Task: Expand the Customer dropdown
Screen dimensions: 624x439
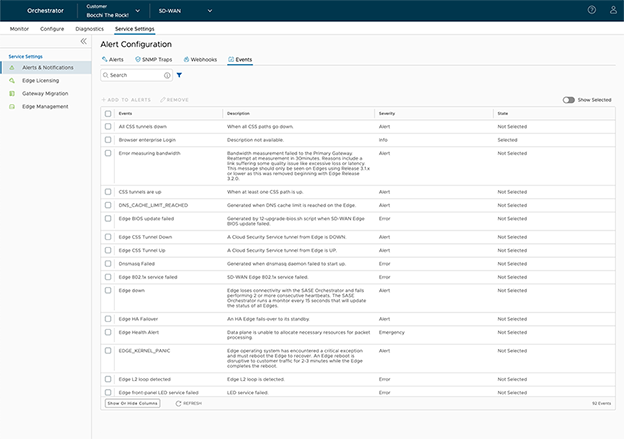Action: point(121,11)
